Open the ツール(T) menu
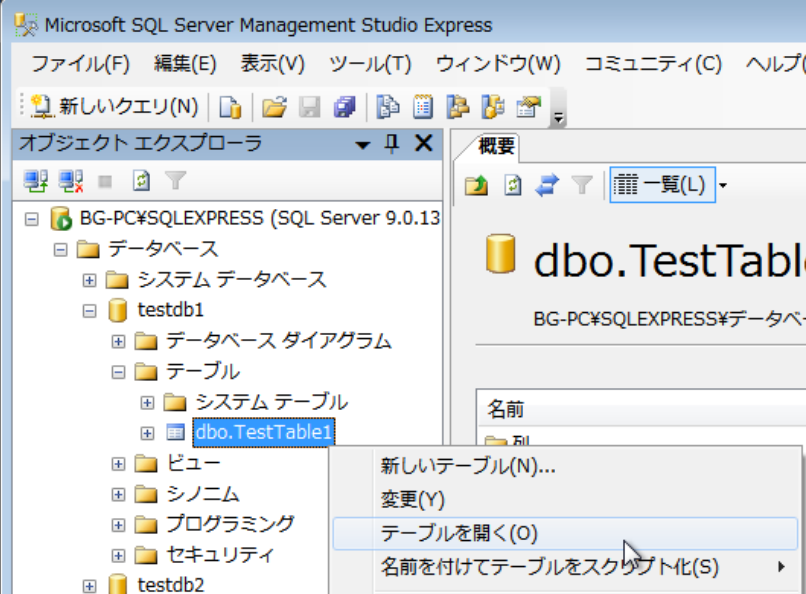The height and width of the screenshot is (594, 806). coord(370,64)
